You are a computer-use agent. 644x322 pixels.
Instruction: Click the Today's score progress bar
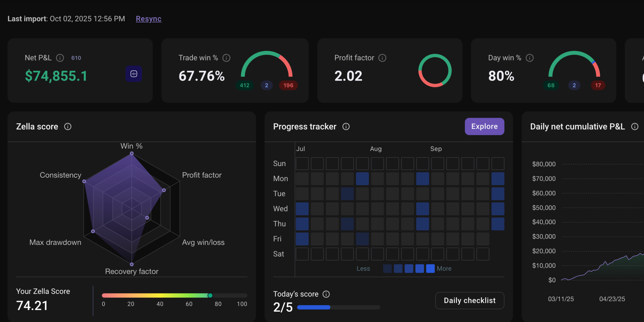pyautogui.click(x=338, y=307)
